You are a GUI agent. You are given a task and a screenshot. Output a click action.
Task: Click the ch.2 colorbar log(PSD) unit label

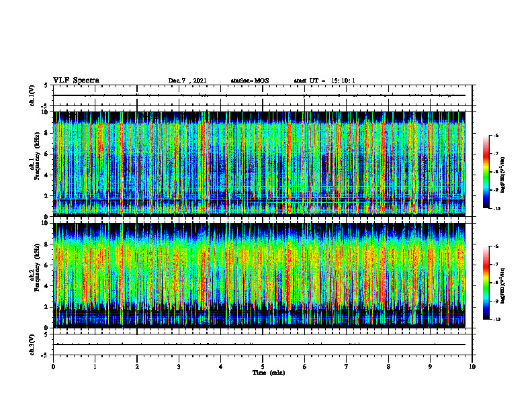(503, 285)
